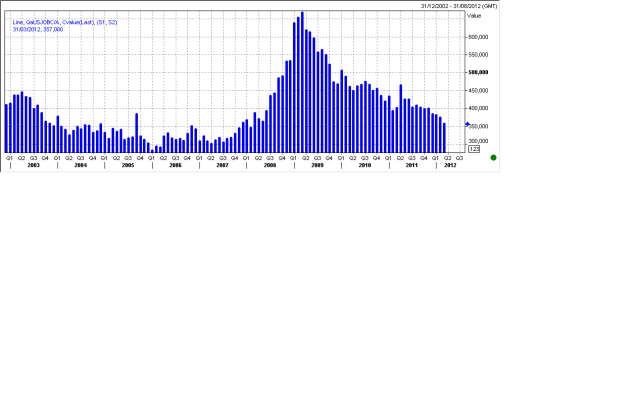
Task: Click the 2011 year label on the axis
Action: pos(411,164)
